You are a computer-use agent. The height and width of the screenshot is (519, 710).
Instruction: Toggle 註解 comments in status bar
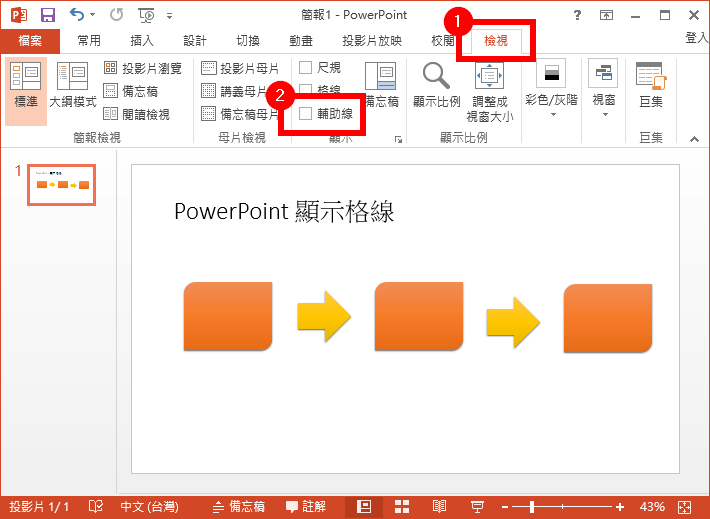[306, 506]
